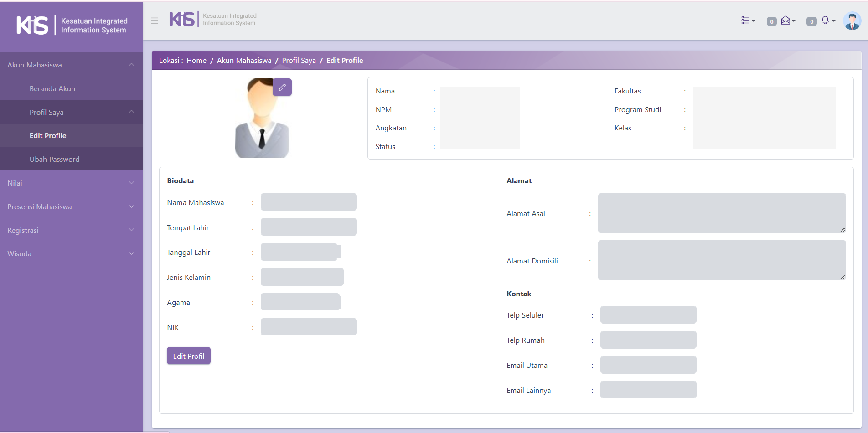Open the notifications bell icon
The image size is (868, 433).
[826, 21]
